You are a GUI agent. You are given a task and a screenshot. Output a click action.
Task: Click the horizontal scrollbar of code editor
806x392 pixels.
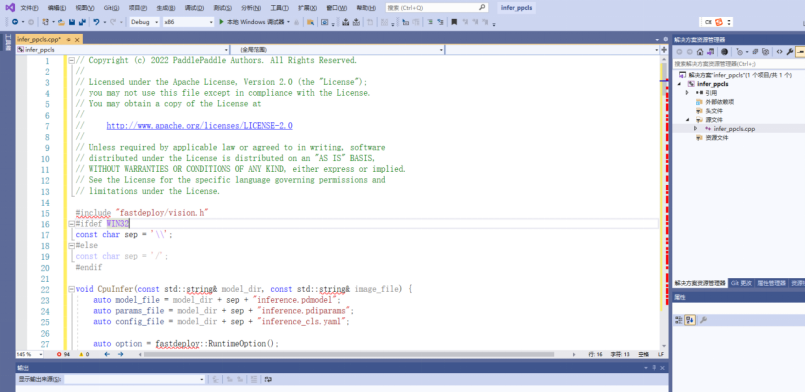coord(349,354)
